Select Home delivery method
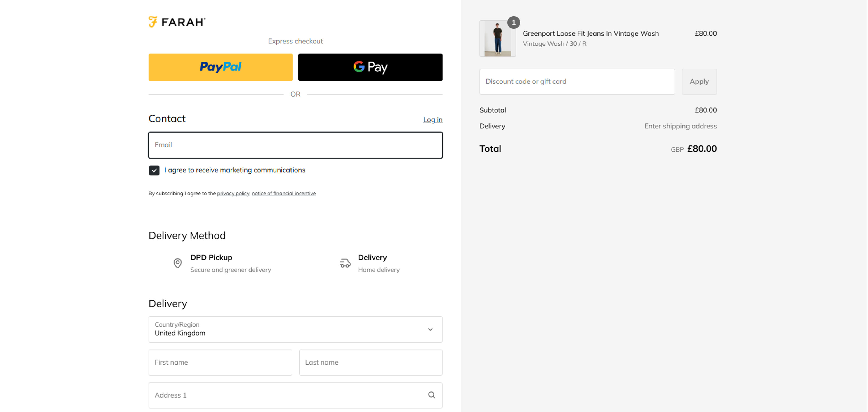This screenshot has height=412, width=868. tap(370, 263)
